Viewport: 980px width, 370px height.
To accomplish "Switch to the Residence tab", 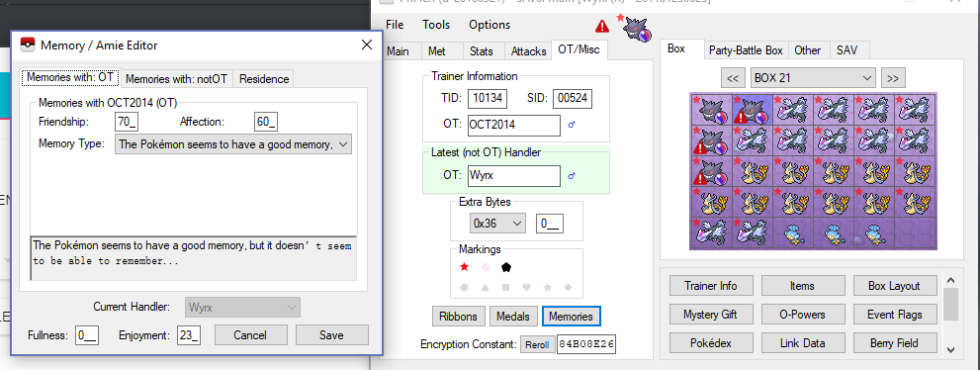I will click(x=264, y=79).
